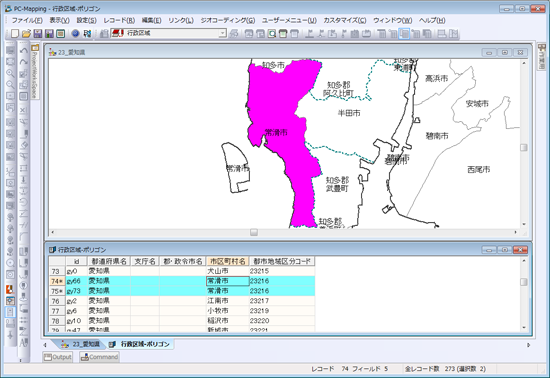The image size is (550, 378).
Task: Click the map horizontal scrollbar thumb
Action: pyautogui.click(x=254, y=232)
